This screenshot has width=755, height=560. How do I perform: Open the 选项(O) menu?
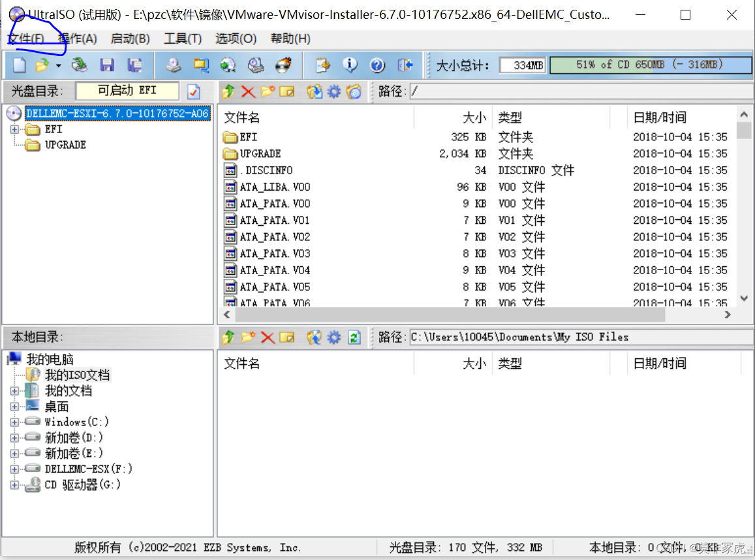pos(236,39)
